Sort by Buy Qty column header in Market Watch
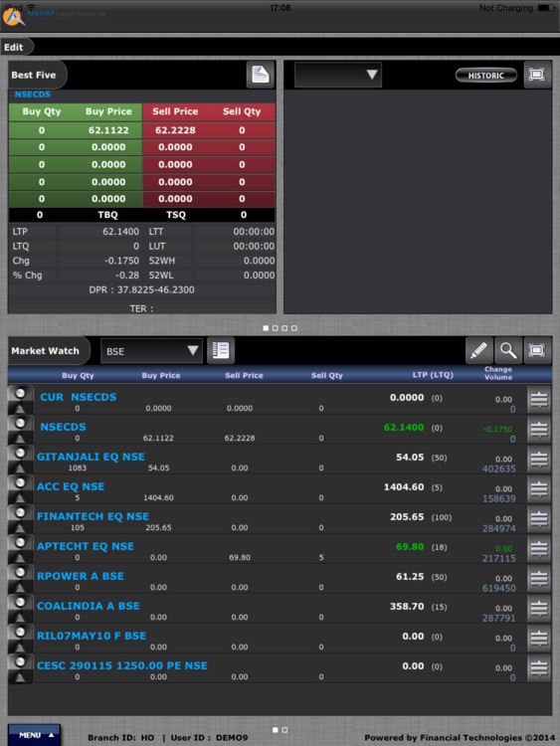The height and width of the screenshot is (746, 560). pos(78,375)
